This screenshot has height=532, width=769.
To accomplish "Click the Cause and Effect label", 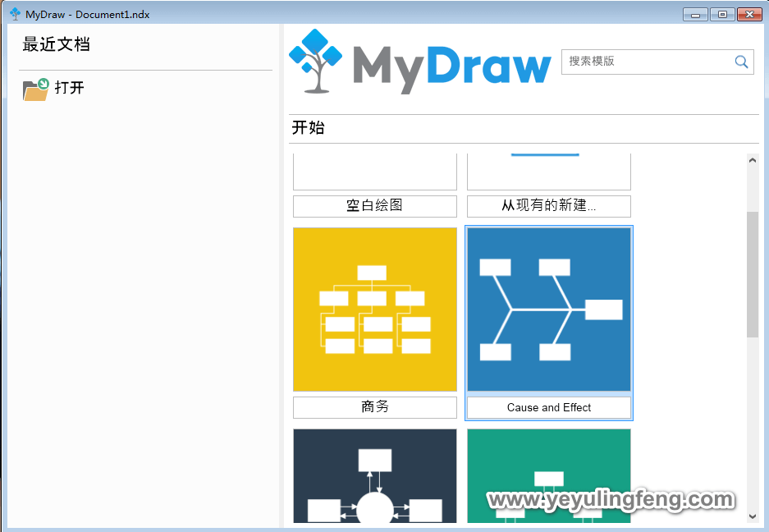I will [x=548, y=407].
